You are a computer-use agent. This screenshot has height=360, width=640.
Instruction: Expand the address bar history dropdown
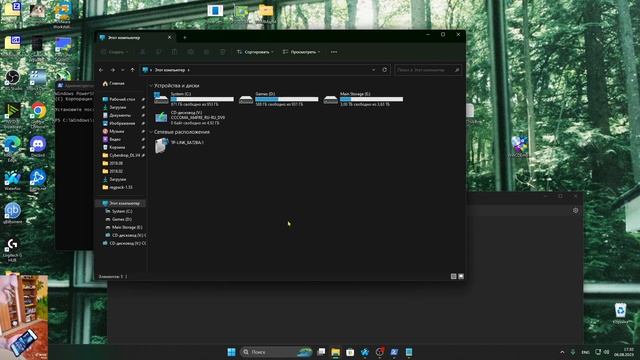tap(373, 70)
